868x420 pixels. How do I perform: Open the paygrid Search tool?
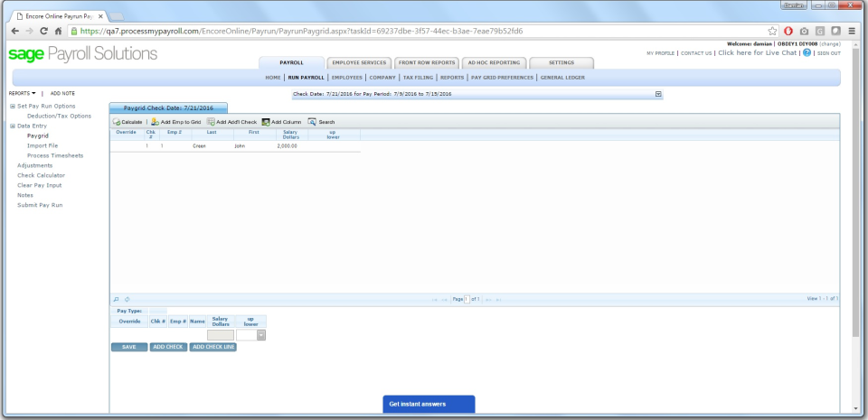point(312,122)
